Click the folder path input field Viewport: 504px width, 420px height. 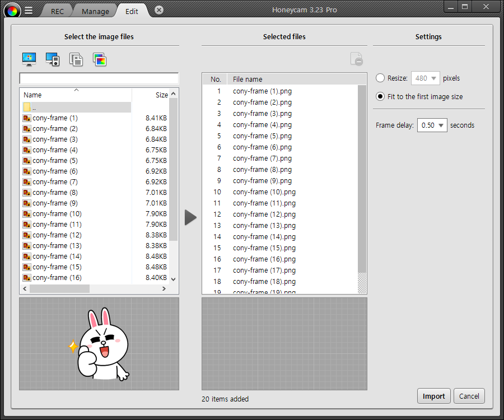[99, 78]
